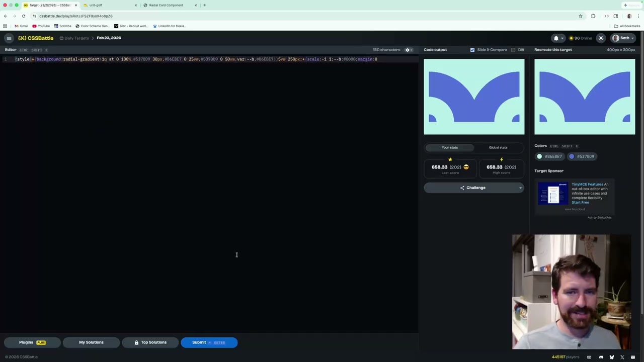The height and width of the screenshot is (362, 644).
Task: Click the CSSBattle logo
Action: pyautogui.click(x=36, y=38)
